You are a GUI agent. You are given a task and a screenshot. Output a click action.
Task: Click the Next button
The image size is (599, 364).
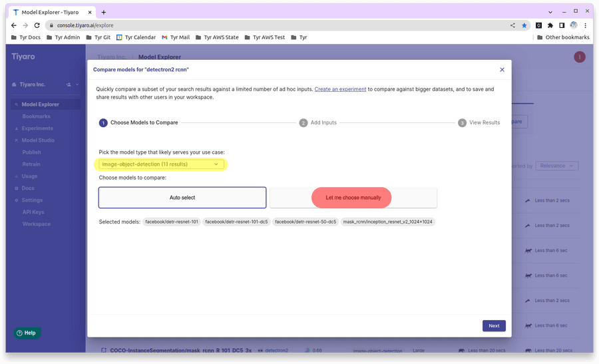point(494,326)
